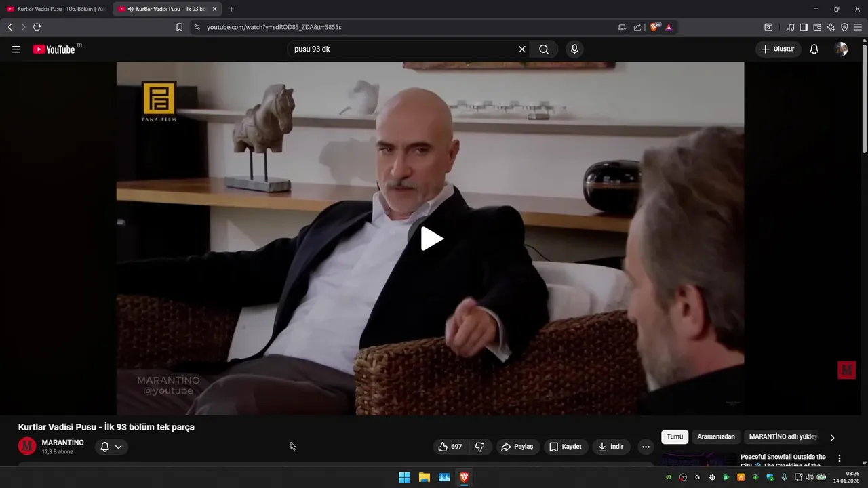The image size is (868, 488).
Task: Open account avatar menu
Action: pos(841,49)
